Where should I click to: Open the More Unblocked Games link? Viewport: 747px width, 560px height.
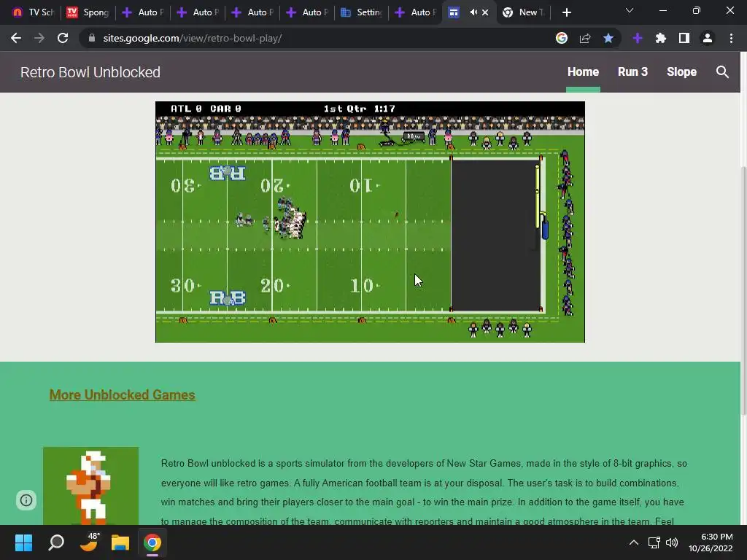tap(122, 394)
